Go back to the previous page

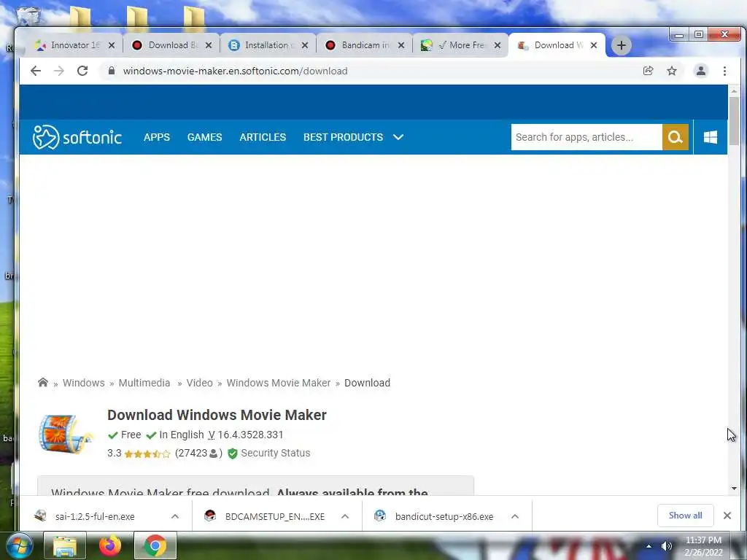click(36, 71)
